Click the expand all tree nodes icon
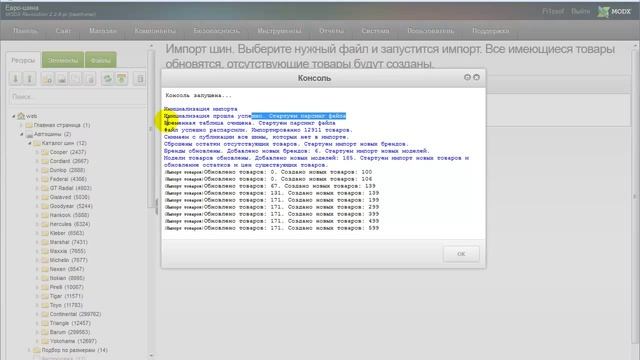The image size is (640, 360). point(16,78)
